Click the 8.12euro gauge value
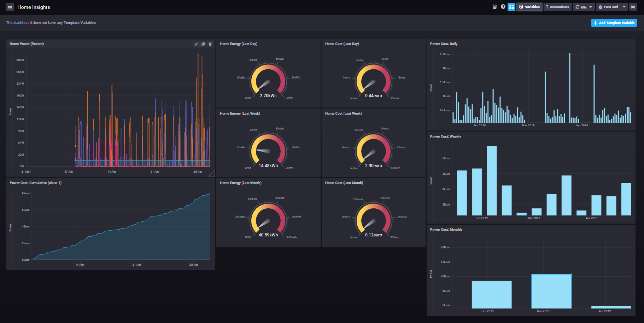This screenshot has width=644, height=323. (374, 235)
